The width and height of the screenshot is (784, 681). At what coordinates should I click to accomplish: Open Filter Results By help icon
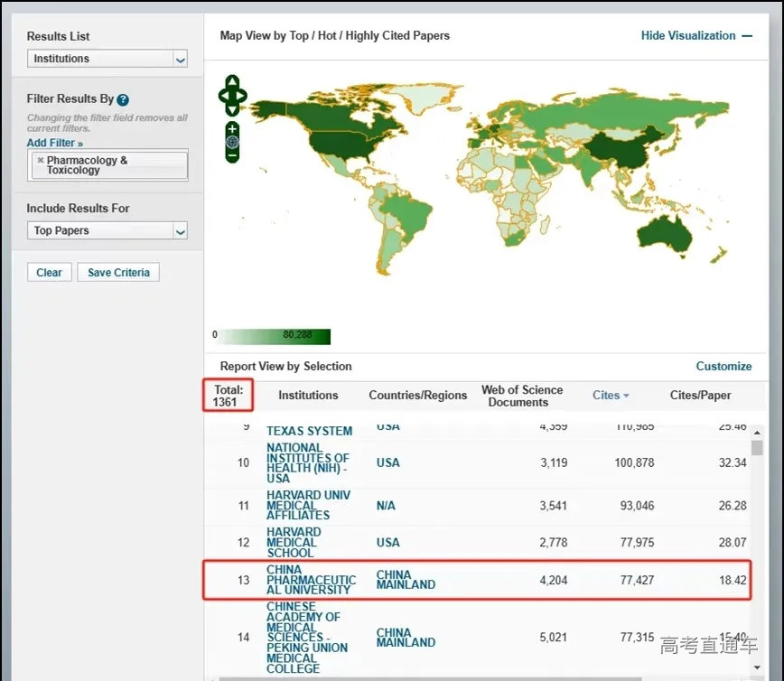(123, 99)
